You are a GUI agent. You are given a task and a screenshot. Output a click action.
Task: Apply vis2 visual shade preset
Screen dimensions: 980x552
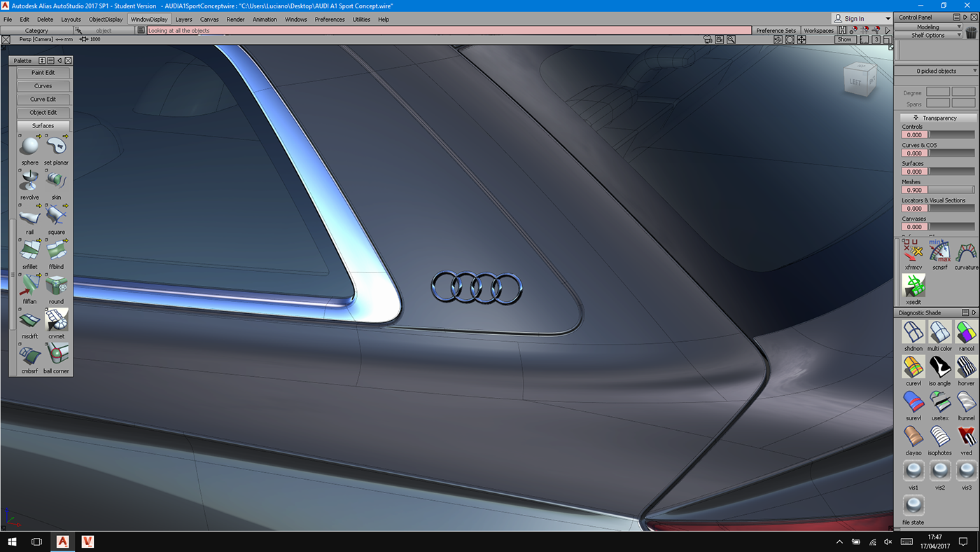[x=940, y=471]
